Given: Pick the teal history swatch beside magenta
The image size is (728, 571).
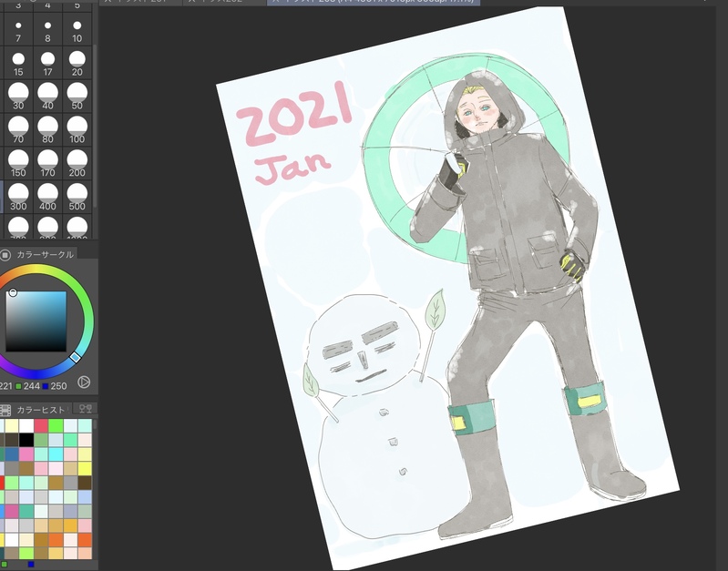Looking at the screenshot, I should 26,512.
